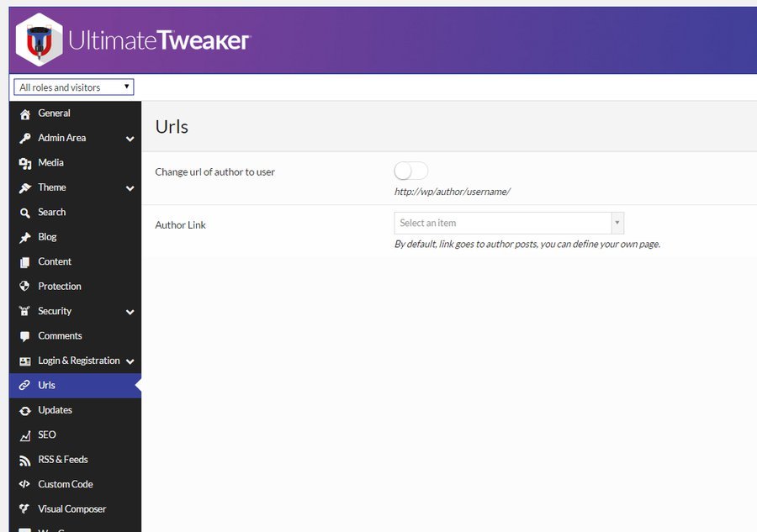Click the Security menu label
This screenshot has width=757, height=532.
55,311
